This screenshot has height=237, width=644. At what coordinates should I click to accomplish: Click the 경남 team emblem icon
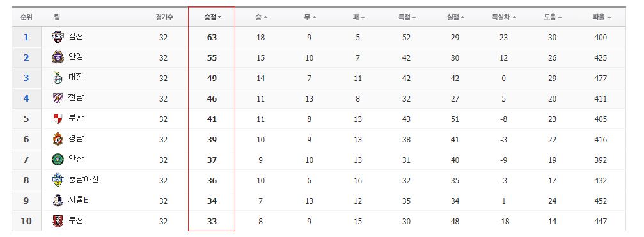[x=58, y=139]
